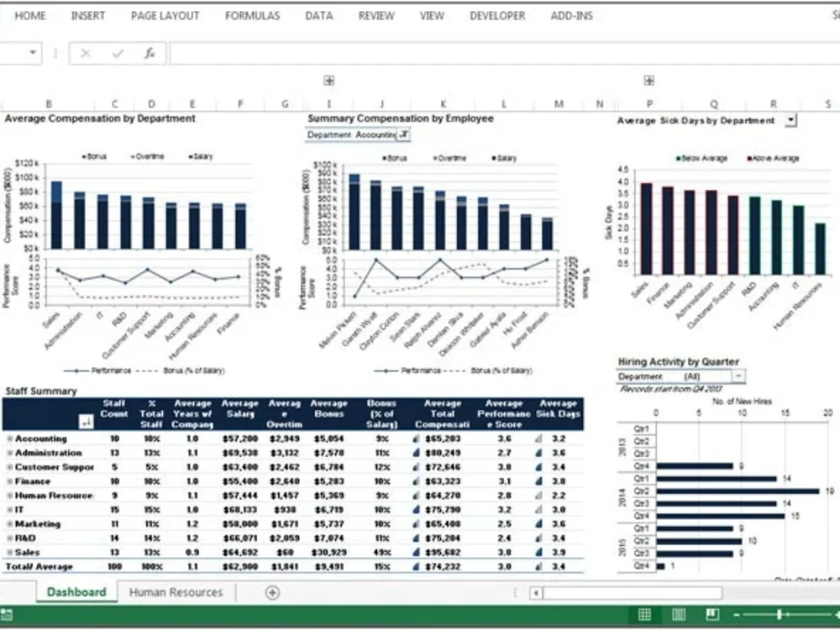
Task: Click the Hiring Activity by Quarter title
Action: [x=678, y=361]
